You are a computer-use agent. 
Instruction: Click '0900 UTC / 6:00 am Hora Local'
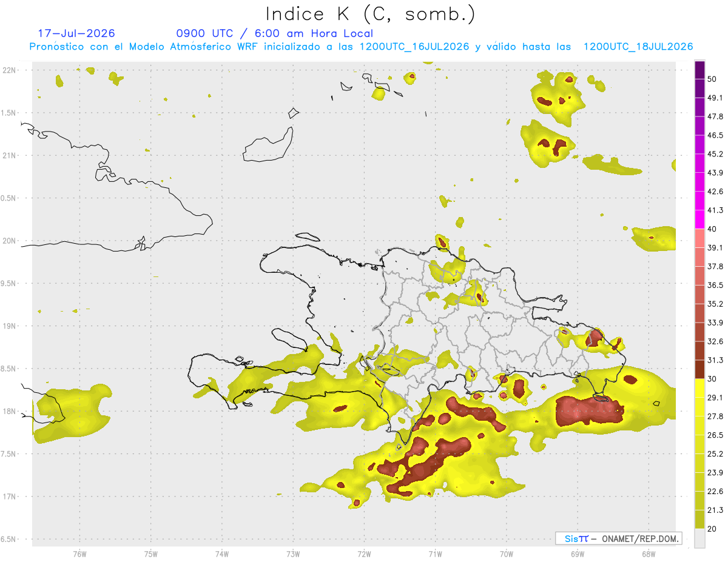[275, 33]
